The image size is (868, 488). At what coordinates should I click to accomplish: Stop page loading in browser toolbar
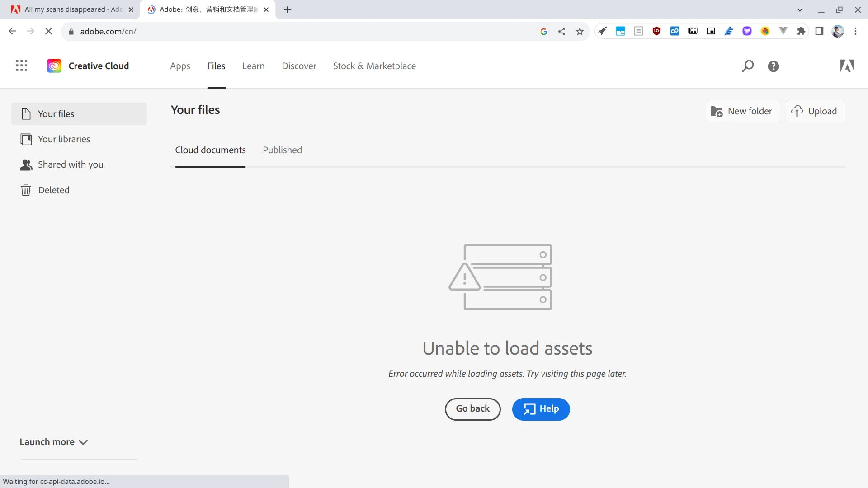pos(49,31)
